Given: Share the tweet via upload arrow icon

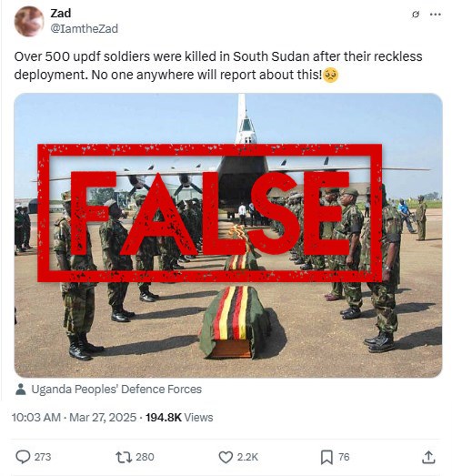Looking at the screenshot, I should pos(428,458).
